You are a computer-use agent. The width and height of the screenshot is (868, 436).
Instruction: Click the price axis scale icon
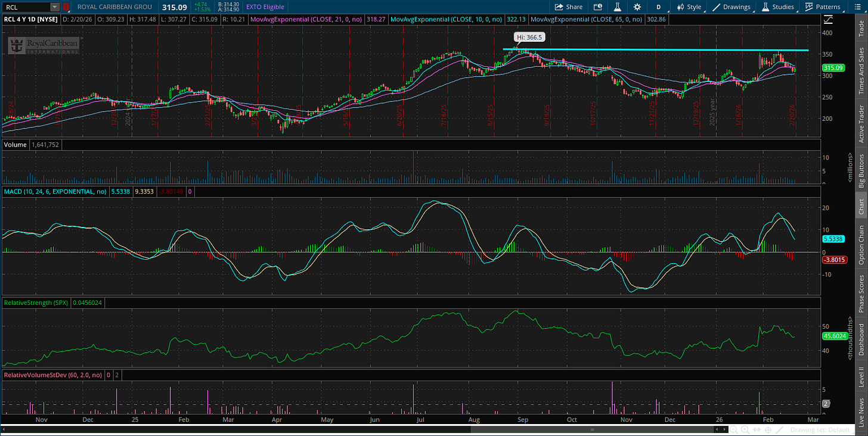pyautogui.click(x=827, y=20)
